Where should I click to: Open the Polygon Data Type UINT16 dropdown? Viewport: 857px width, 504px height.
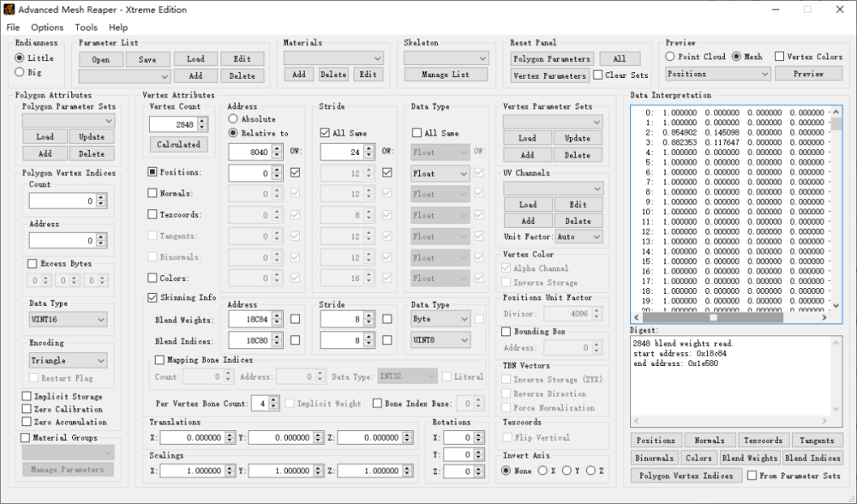[x=68, y=320]
